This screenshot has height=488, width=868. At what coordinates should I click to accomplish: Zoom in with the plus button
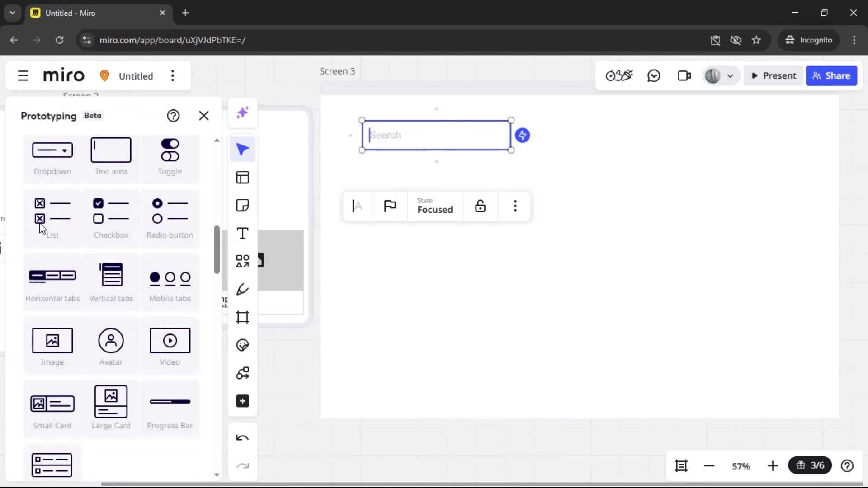(x=773, y=466)
